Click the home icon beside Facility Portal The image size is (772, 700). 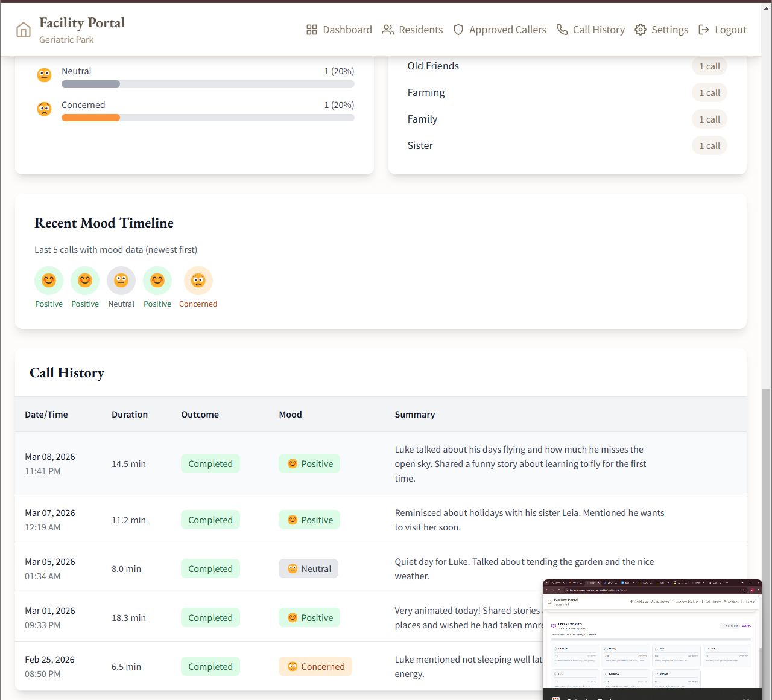(x=23, y=29)
